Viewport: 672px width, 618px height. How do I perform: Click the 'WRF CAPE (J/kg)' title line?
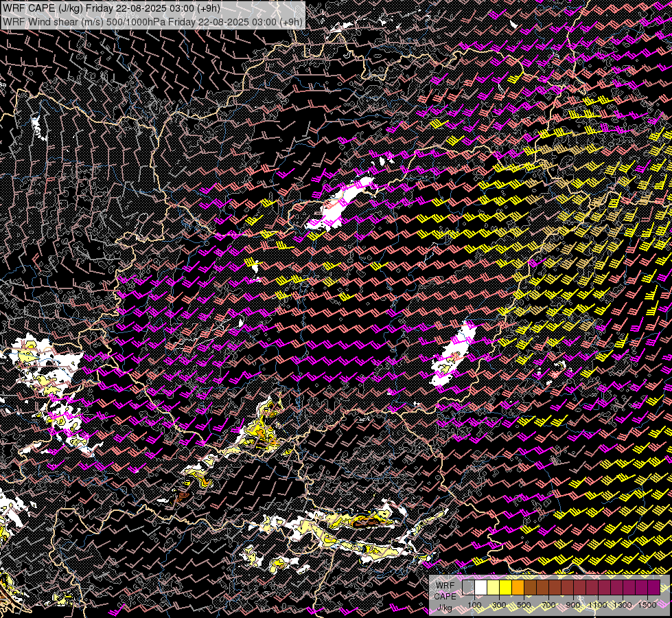click(111, 8)
